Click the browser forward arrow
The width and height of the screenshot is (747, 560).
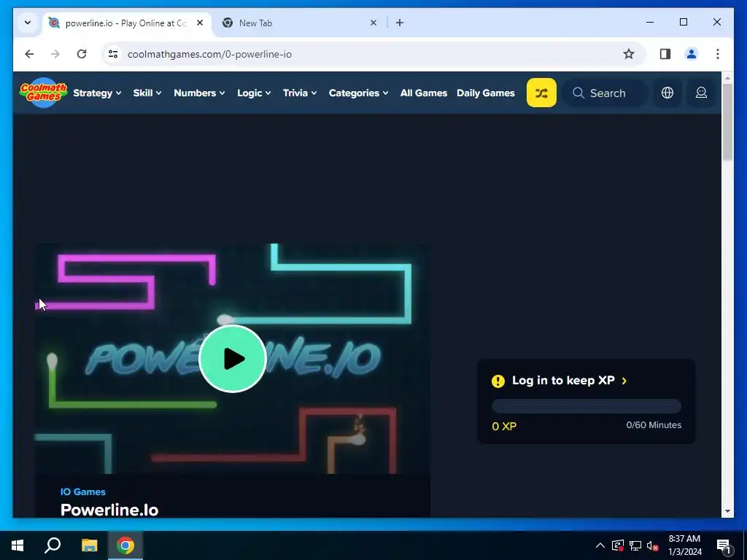55,54
